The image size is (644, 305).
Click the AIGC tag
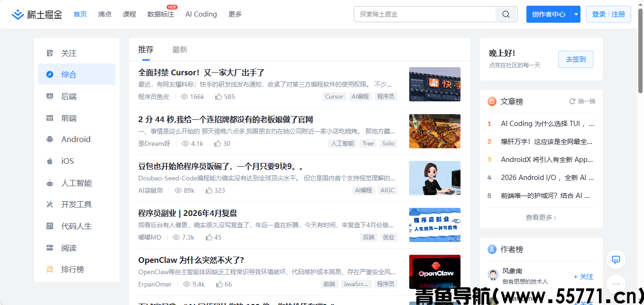[387, 190]
